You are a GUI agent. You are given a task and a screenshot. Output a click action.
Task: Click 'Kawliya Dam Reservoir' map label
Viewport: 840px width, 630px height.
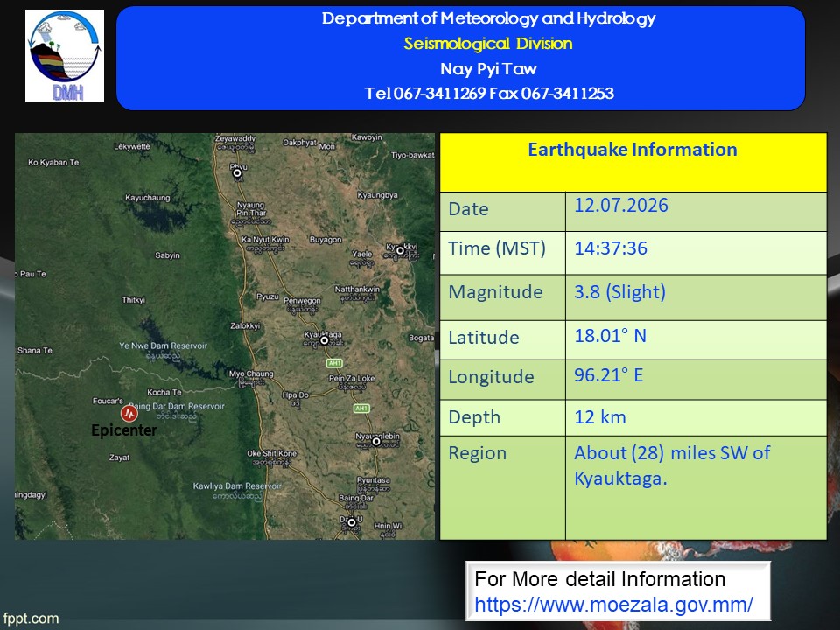coord(237,486)
